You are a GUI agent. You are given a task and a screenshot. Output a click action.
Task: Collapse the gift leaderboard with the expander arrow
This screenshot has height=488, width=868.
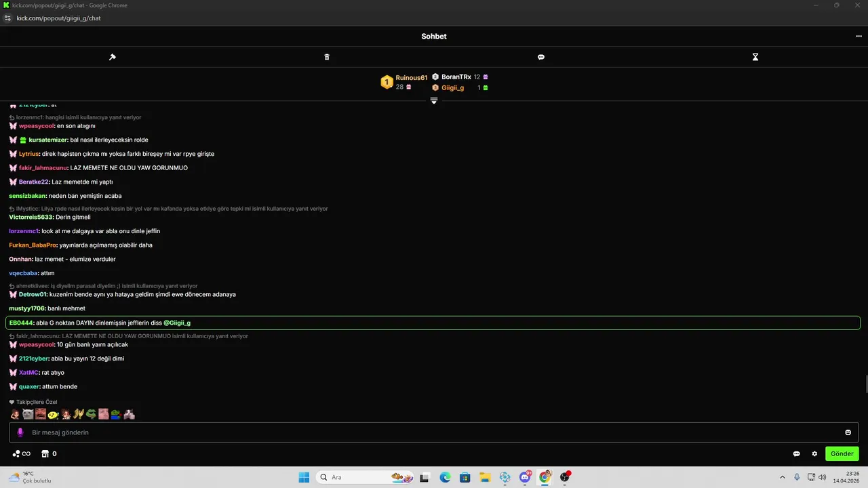tap(434, 100)
